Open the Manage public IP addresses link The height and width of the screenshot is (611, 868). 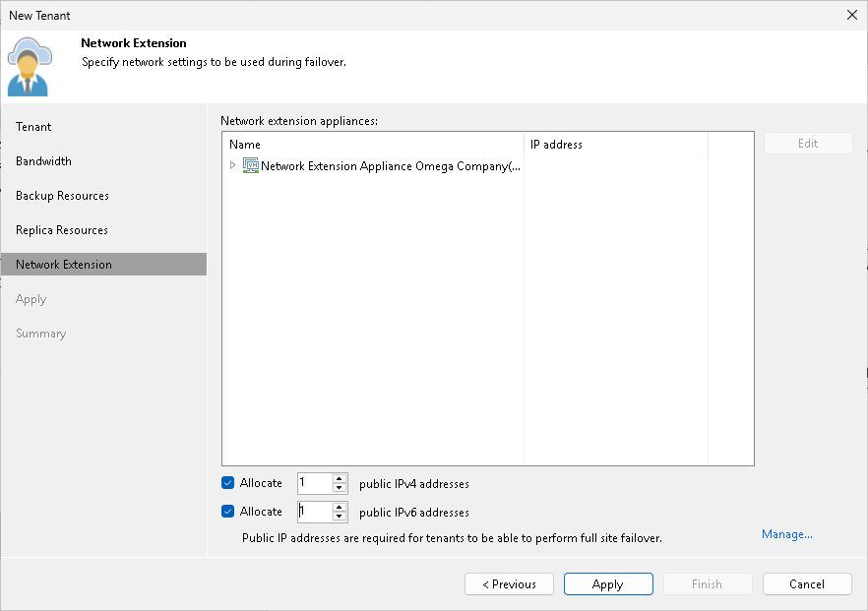point(786,534)
